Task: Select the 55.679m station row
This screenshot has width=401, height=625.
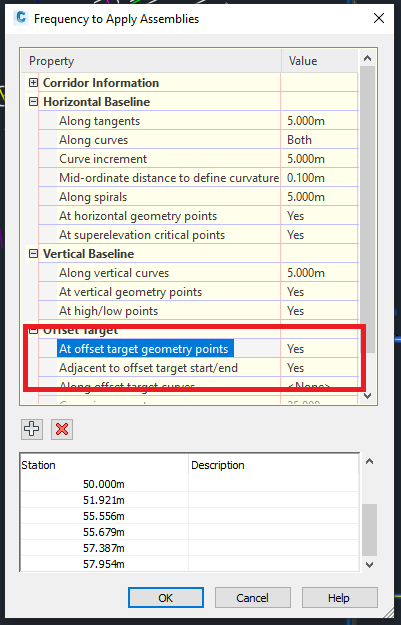Action: [190, 532]
